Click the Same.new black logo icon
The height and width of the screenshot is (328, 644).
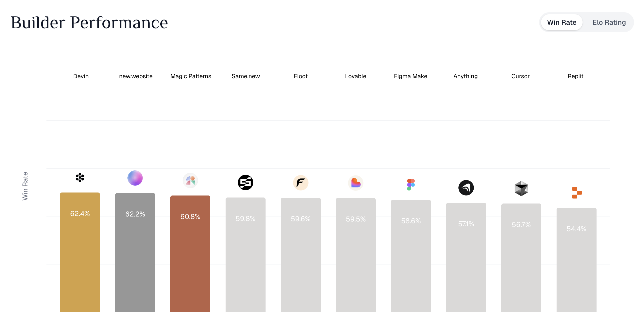(x=246, y=182)
